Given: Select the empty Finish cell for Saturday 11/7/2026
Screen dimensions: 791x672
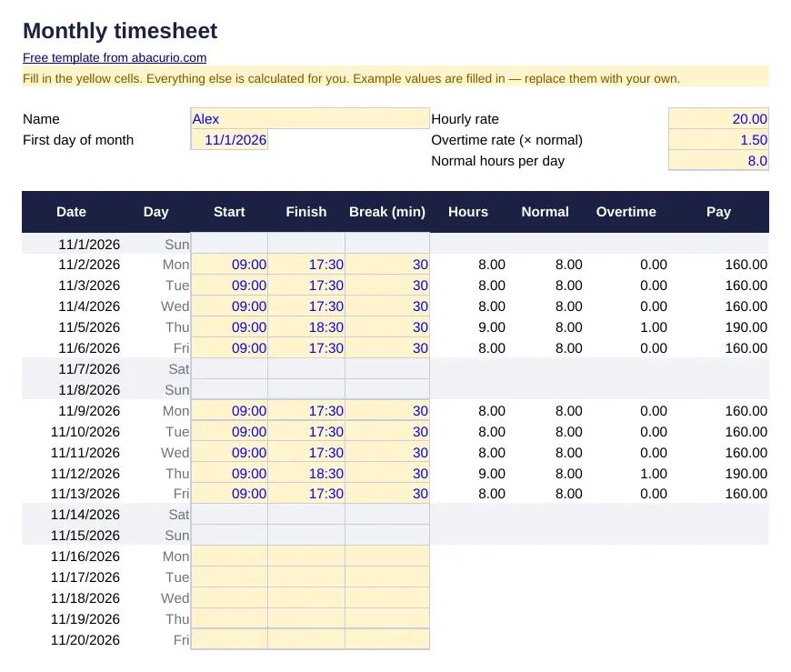Looking at the screenshot, I should tap(306, 369).
